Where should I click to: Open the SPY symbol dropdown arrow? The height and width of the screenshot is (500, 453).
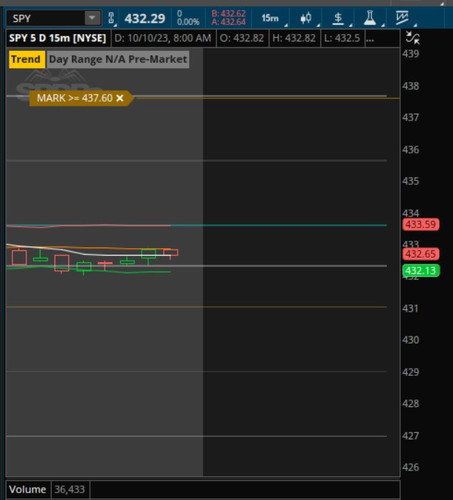pyautogui.click(x=92, y=18)
